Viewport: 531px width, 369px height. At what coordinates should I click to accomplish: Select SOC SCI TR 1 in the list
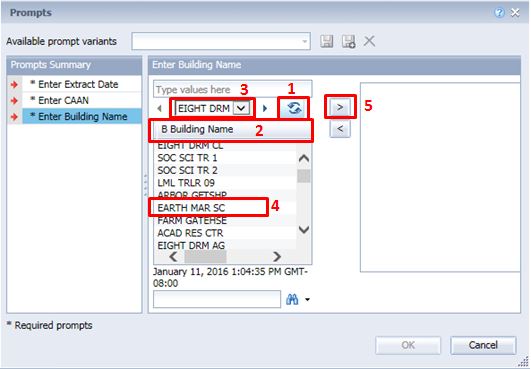click(225, 158)
